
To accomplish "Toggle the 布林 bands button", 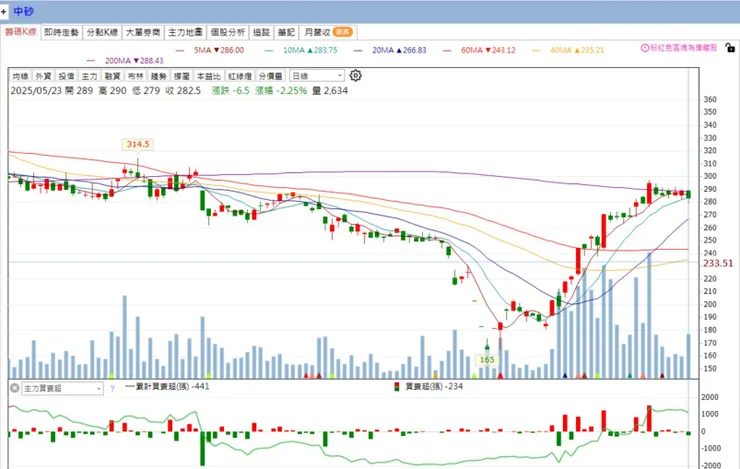I will pyautogui.click(x=136, y=76).
